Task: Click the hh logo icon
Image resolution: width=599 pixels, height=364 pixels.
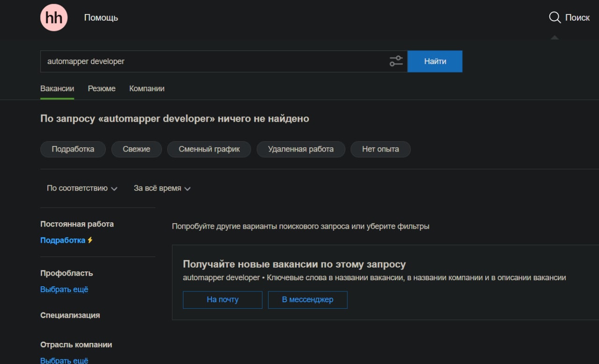Action: click(54, 18)
